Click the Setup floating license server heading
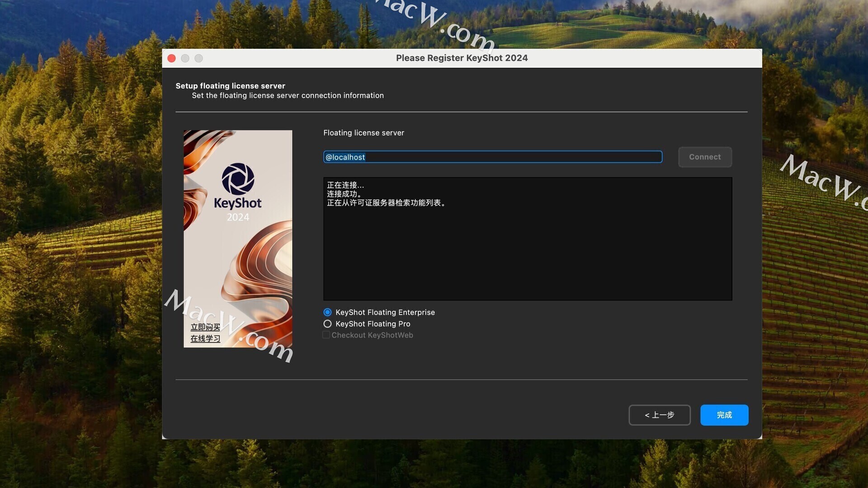This screenshot has width=868, height=488. tap(230, 86)
